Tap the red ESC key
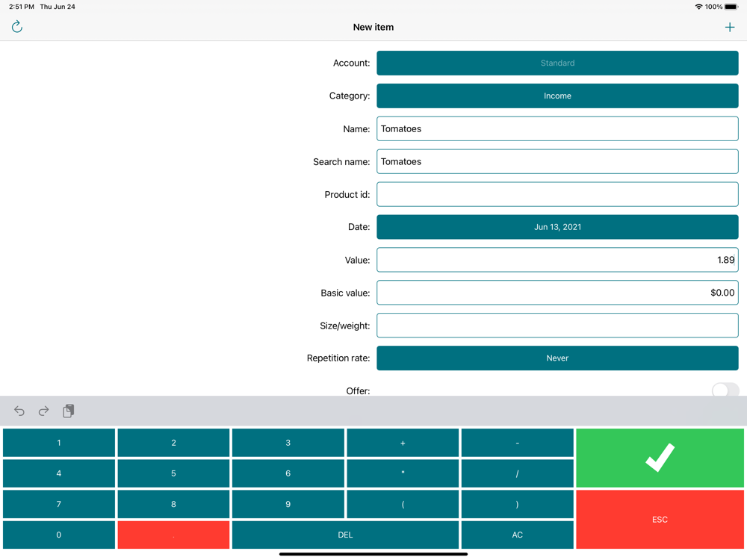Image resolution: width=747 pixels, height=560 pixels. 660,520
